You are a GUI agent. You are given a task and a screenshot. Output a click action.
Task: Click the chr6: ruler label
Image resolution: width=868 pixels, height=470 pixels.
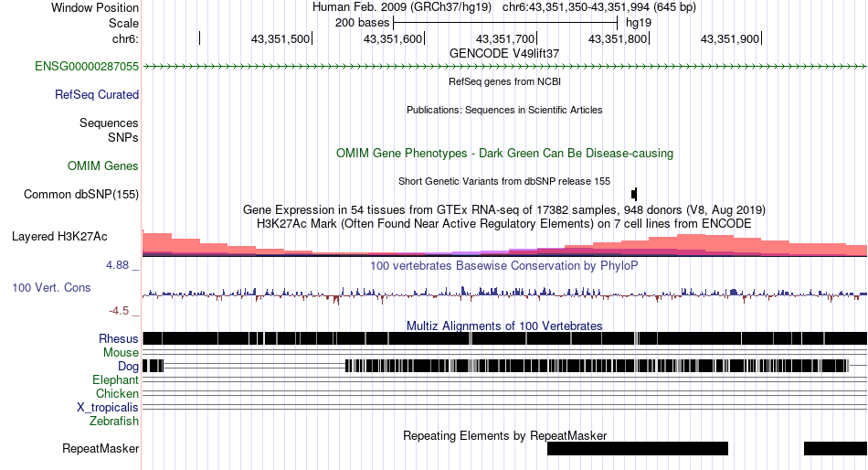[x=125, y=39]
